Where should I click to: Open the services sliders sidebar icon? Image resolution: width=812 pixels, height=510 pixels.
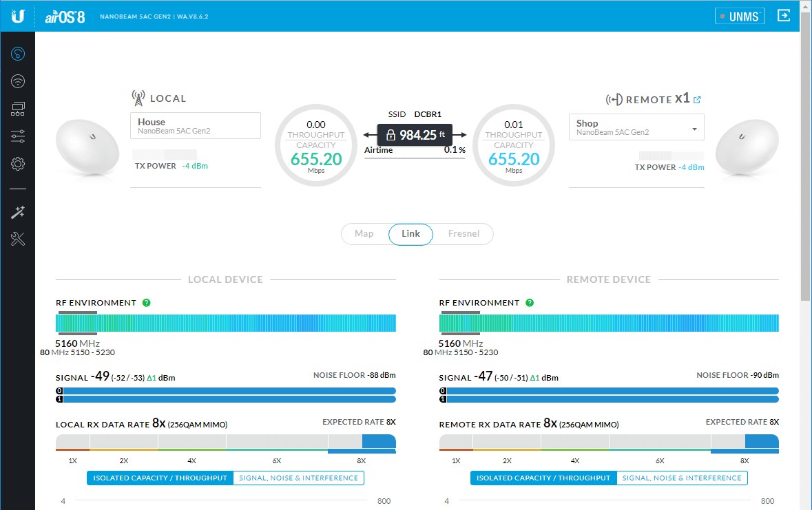18,136
